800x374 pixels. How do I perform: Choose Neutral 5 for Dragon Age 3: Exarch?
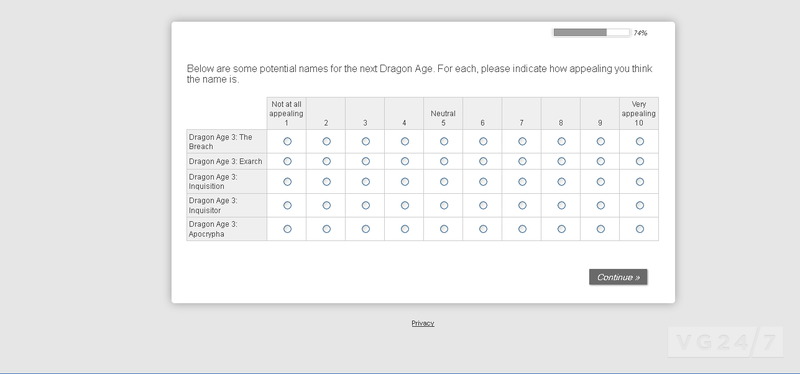point(444,161)
